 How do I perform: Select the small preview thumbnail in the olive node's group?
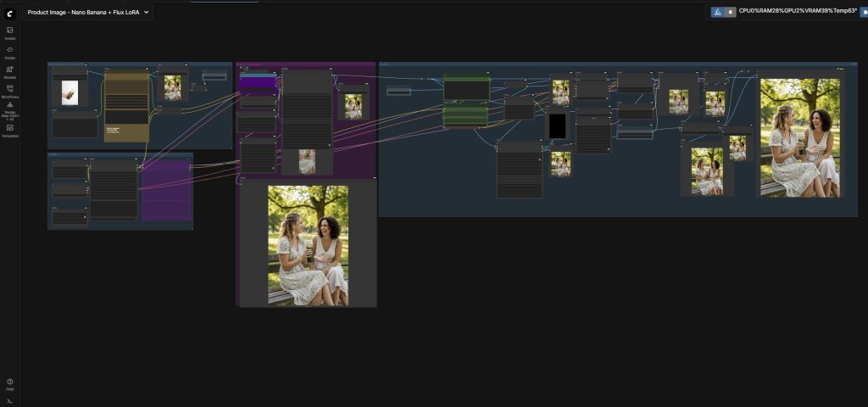[x=173, y=87]
